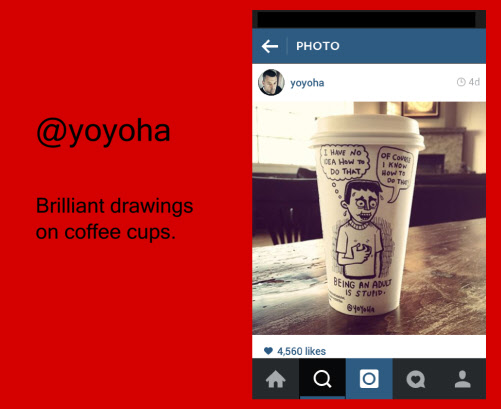Tap the coffee cup photo
Screen dimensions: 501x409
click(369, 218)
